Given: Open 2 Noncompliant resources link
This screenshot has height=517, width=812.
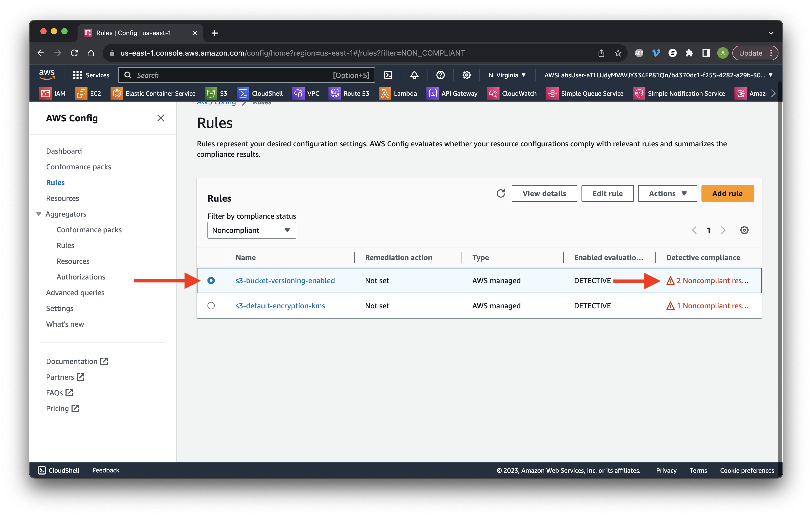Looking at the screenshot, I should coord(708,281).
